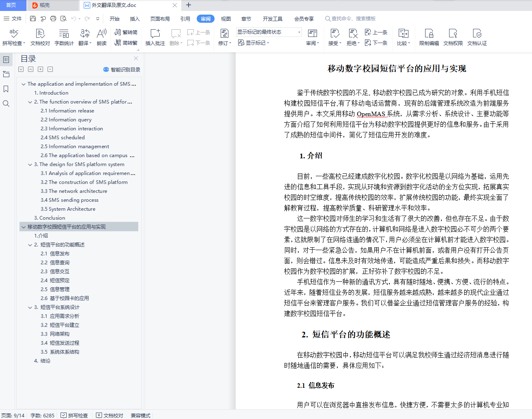Open 文档认证 document certification
This screenshot has height=419, width=532.
click(x=477, y=37)
